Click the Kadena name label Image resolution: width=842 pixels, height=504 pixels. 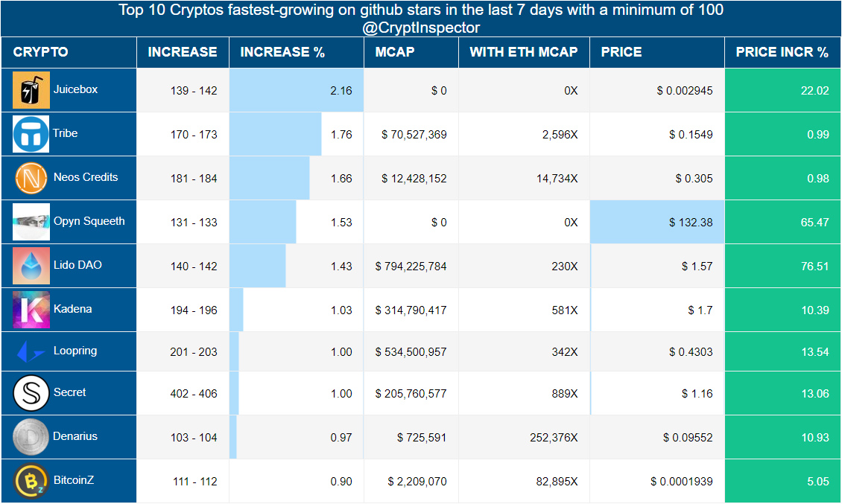(72, 309)
